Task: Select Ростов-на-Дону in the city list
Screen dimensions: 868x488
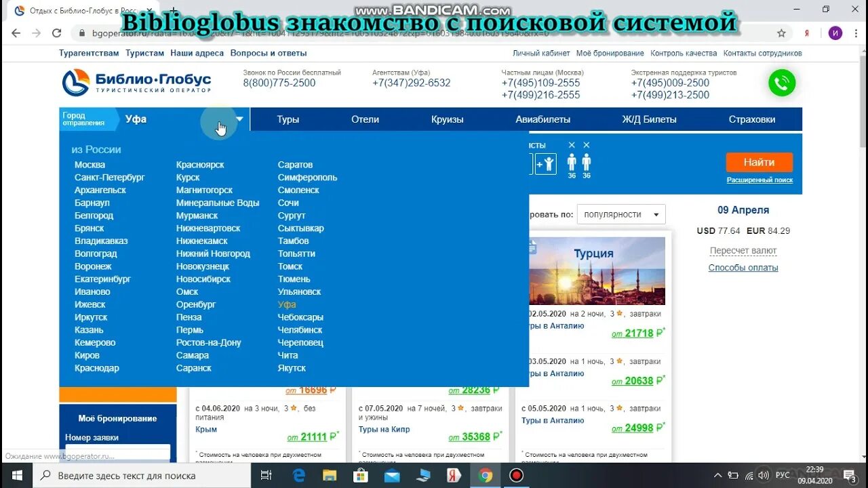Action: tap(208, 343)
